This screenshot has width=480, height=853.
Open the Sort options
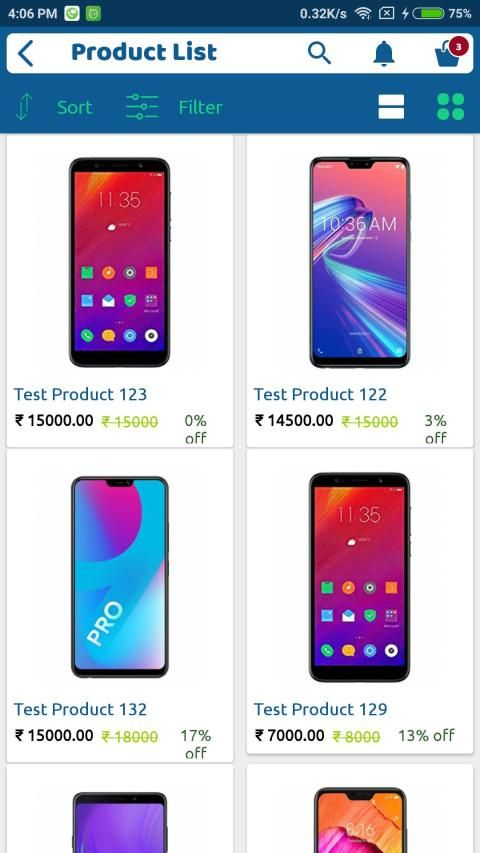click(75, 107)
